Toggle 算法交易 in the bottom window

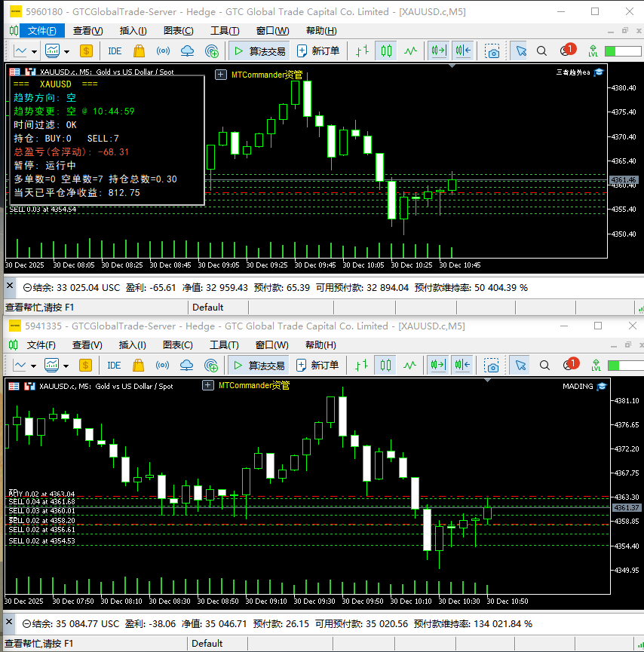(259, 366)
